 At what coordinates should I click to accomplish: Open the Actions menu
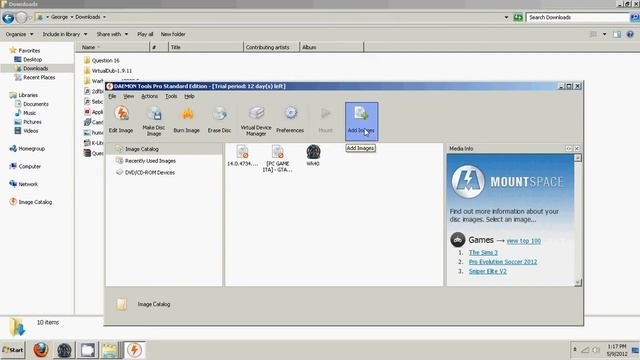(x=149, y=96)
